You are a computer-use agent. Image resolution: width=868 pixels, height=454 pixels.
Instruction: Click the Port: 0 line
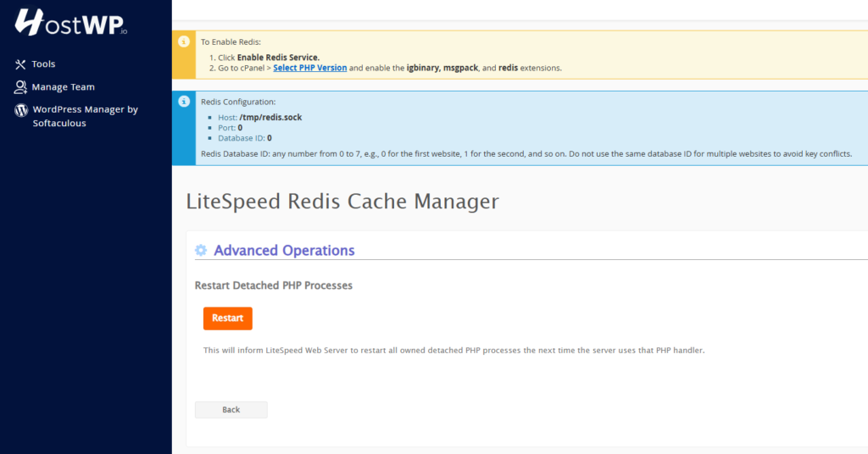(x=230, y=128)
